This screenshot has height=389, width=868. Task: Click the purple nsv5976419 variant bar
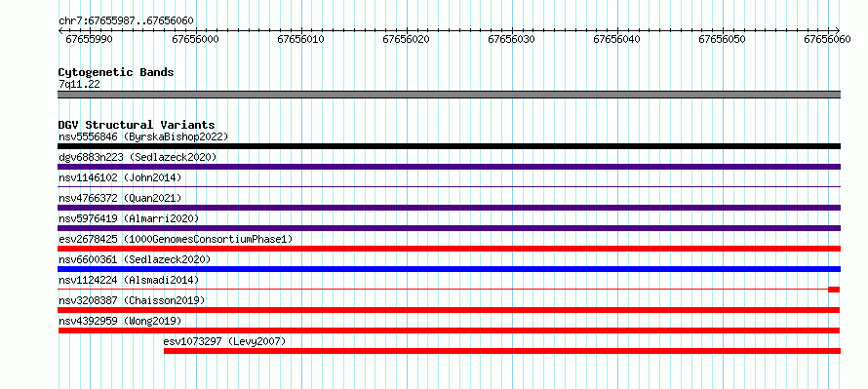click(449, 228)
